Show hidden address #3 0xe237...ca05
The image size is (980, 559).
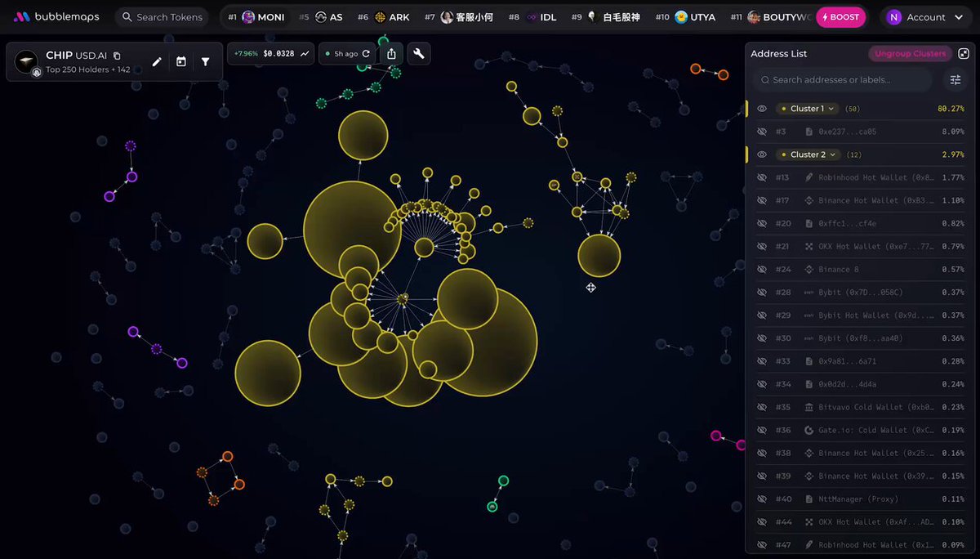(761, 132)
